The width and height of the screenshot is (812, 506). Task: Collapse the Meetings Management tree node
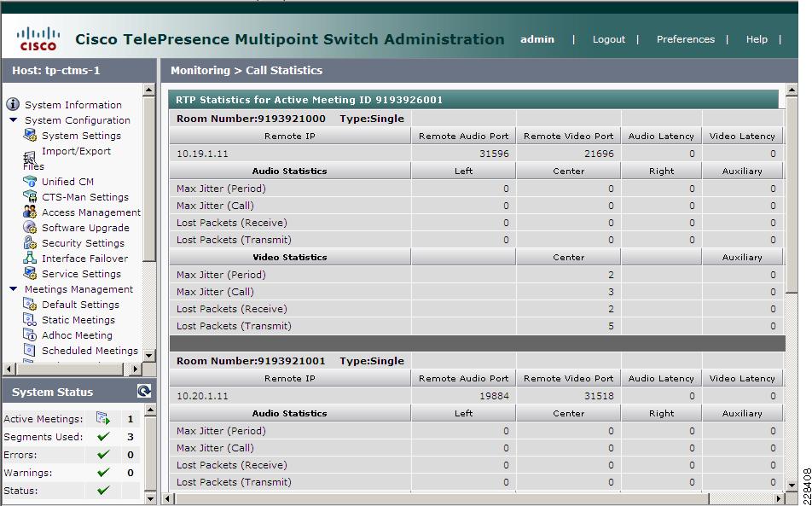pos(14,289)
